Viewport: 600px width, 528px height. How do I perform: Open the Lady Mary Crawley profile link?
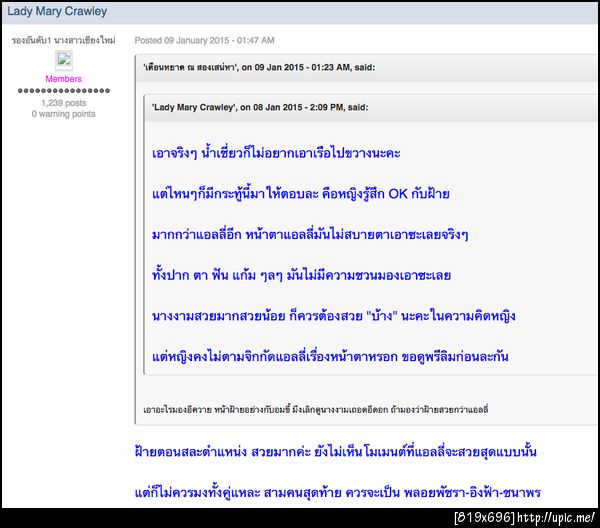tap(57, 11)
